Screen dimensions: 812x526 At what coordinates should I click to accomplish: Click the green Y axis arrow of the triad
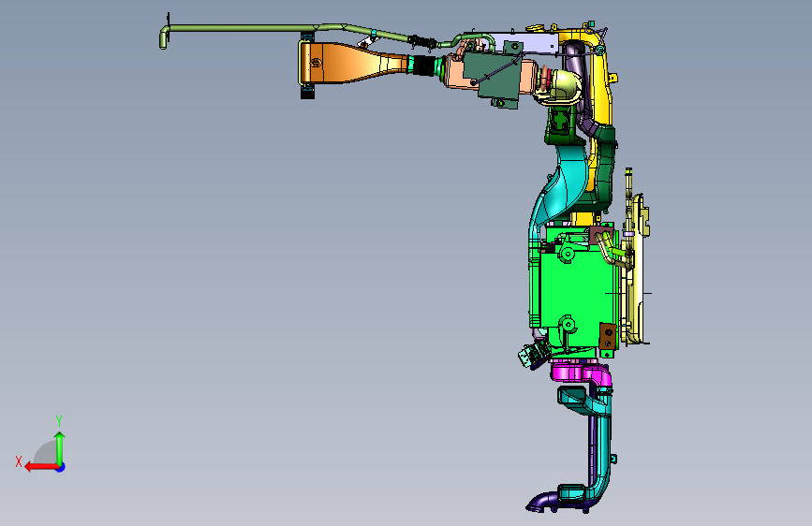coord(60,448)
